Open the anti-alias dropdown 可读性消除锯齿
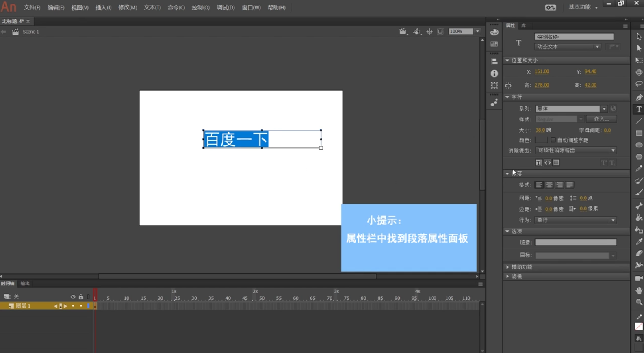 (576, 150)
